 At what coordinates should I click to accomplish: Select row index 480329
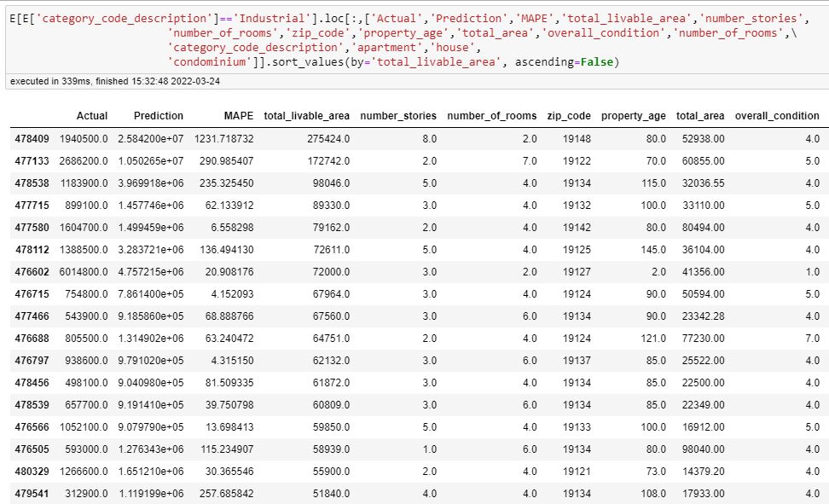pyautogui.click(x=32, y=472)
